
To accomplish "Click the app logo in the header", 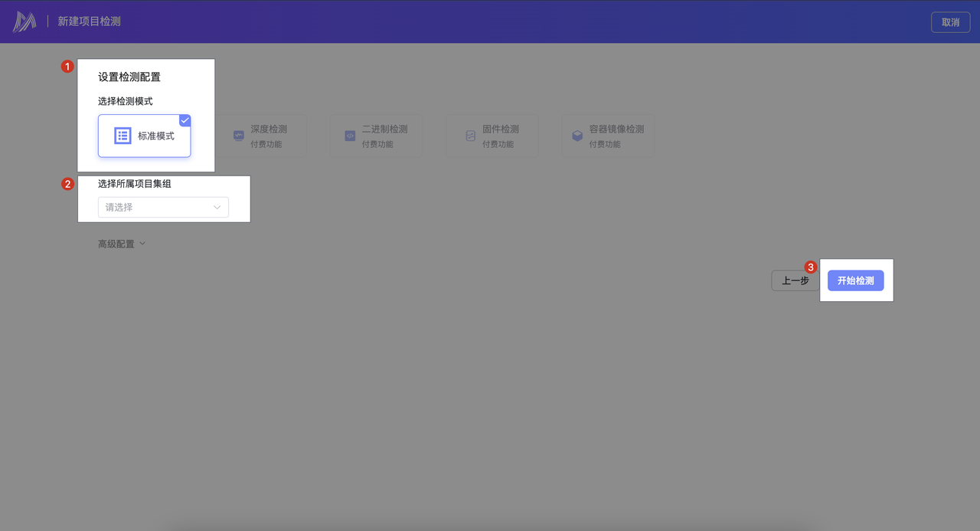I will click(x=24, y=21).
